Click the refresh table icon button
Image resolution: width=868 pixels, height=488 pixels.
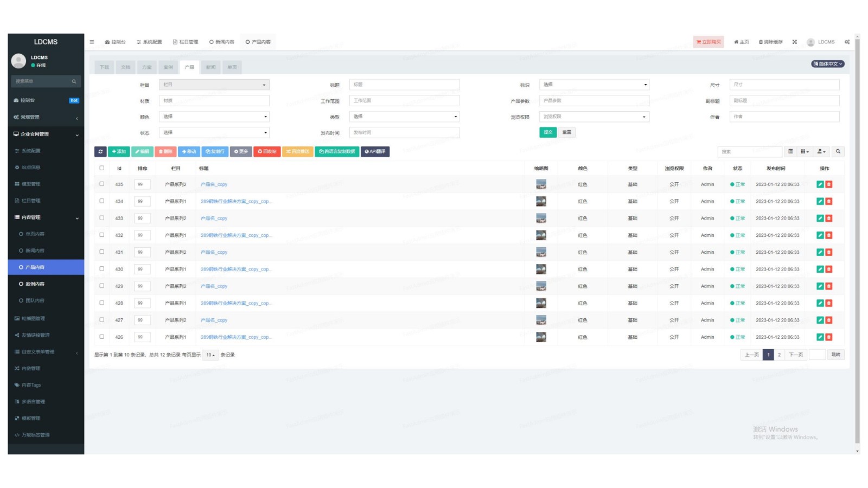(100, 152)
